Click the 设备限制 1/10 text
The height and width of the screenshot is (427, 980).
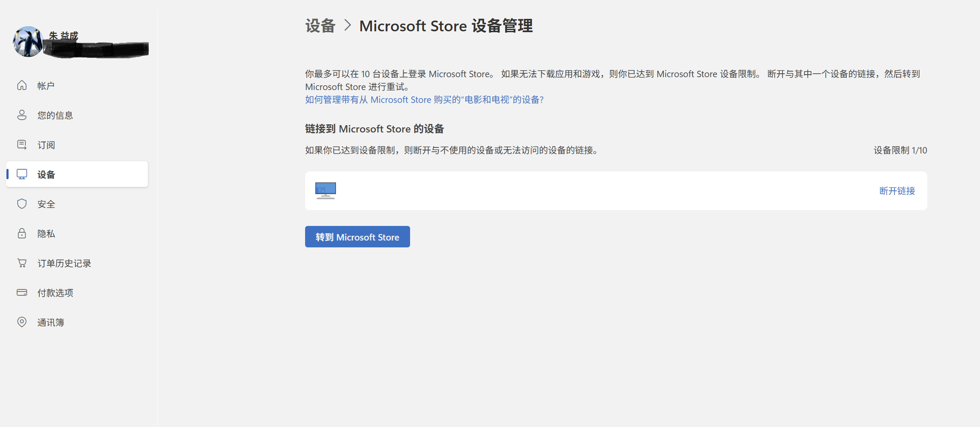pyautogui.click(x=900, y=150)
